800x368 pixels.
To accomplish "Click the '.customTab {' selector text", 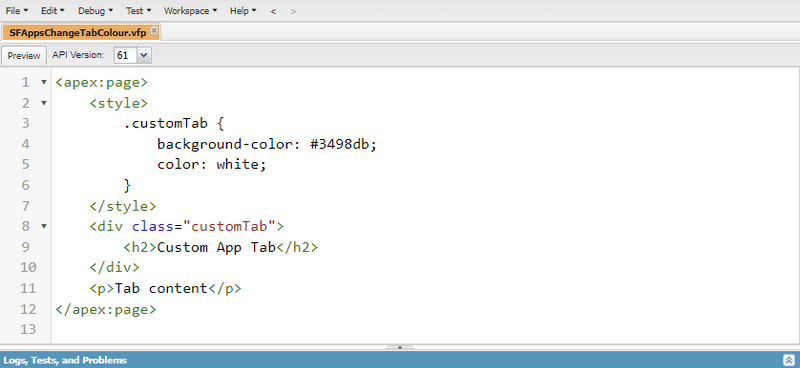I will point(174,124).
